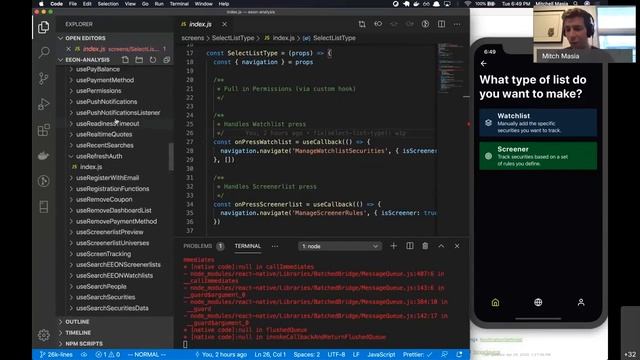Click the Explorer tree scrollbar thumb

tap(171, 157)
